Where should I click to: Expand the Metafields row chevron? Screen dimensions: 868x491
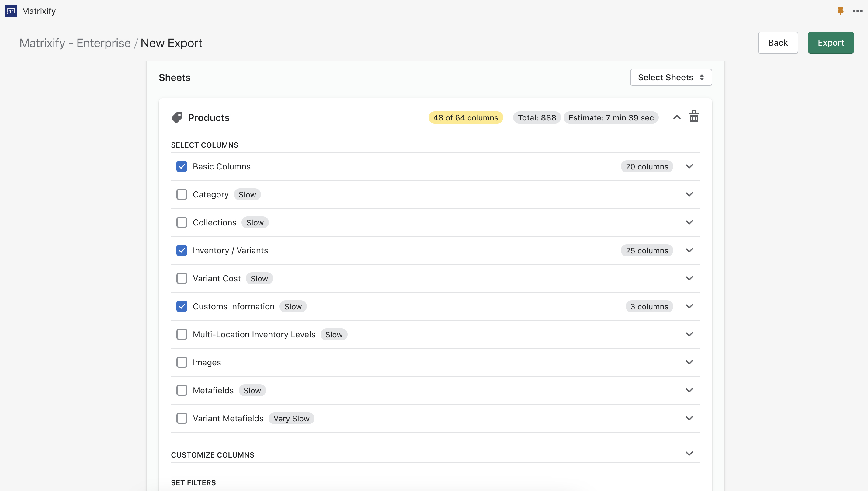[x=689, y=391]
